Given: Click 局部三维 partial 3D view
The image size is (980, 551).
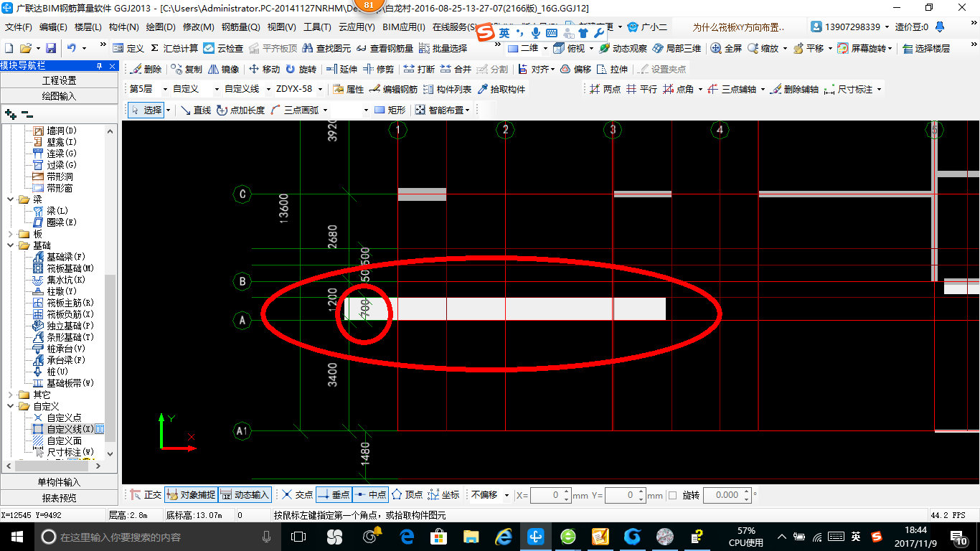Looking at the screenshot, I should coord(676,48).
